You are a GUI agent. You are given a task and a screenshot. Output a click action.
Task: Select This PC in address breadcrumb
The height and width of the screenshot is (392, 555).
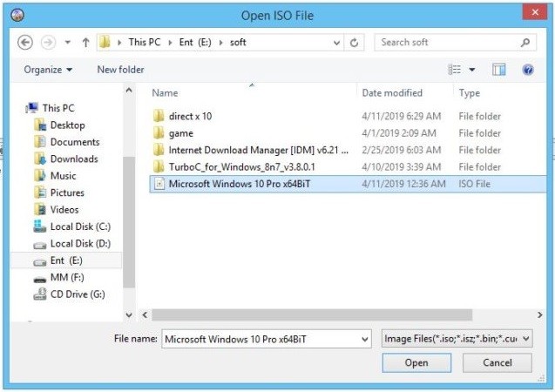(x=145, y=42)
